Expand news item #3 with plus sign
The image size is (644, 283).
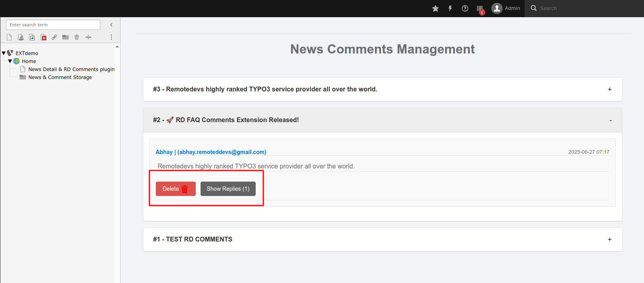coord(610,89)
